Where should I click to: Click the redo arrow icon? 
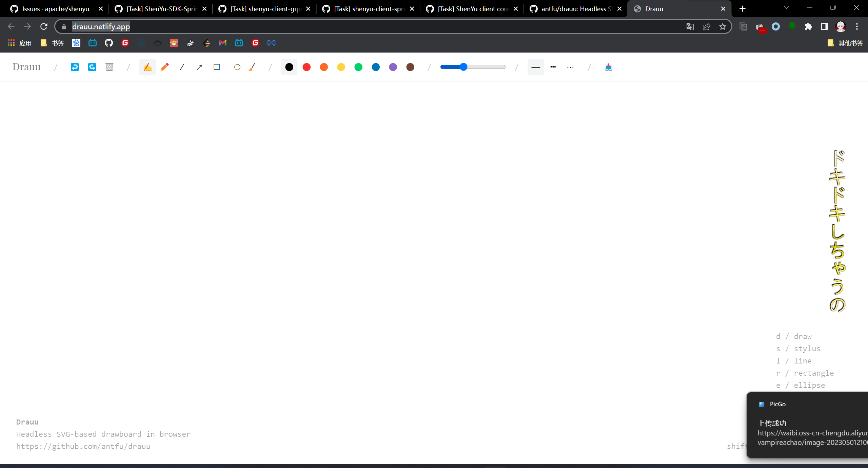pos(92,67)
